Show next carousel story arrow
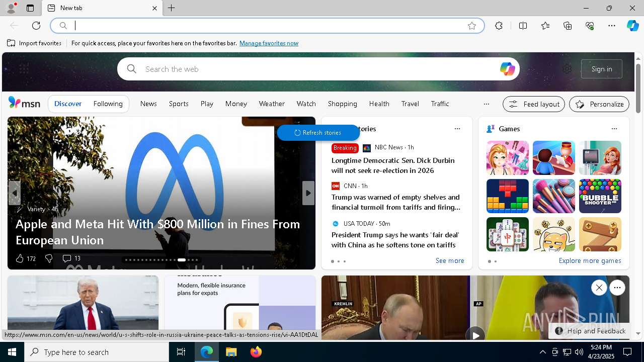 click(x=308, y=193)
